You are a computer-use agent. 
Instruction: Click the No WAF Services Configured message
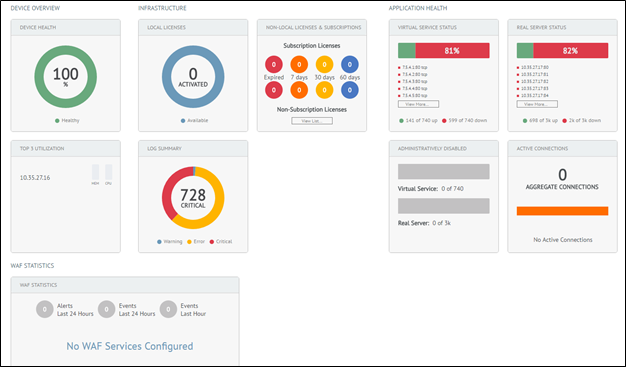130,346
